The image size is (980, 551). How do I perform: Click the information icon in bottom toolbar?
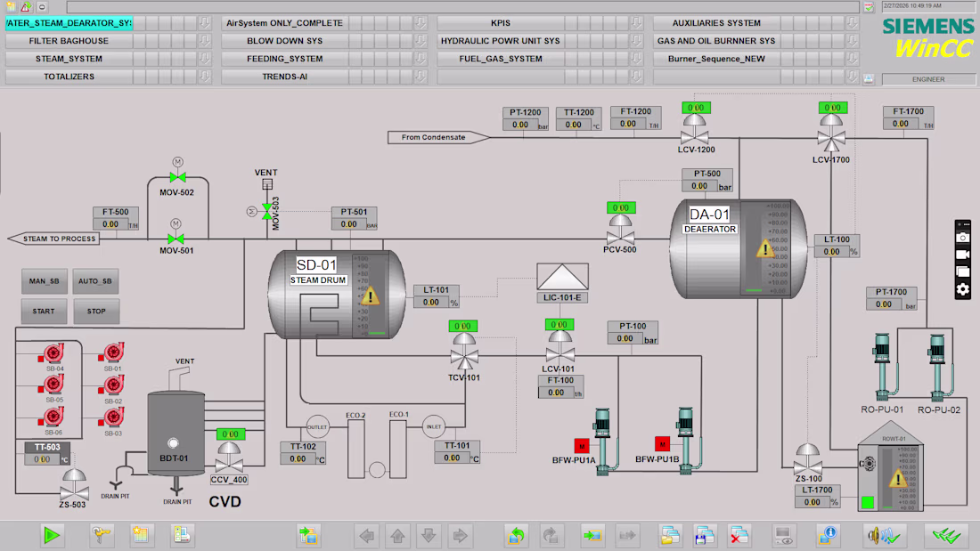[829, 535]
